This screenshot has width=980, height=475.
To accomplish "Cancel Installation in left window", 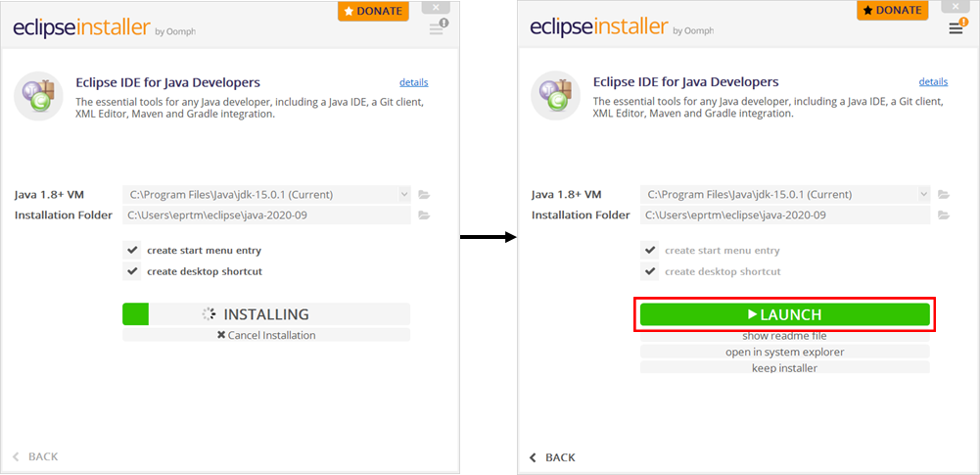I will coord(266,335).
